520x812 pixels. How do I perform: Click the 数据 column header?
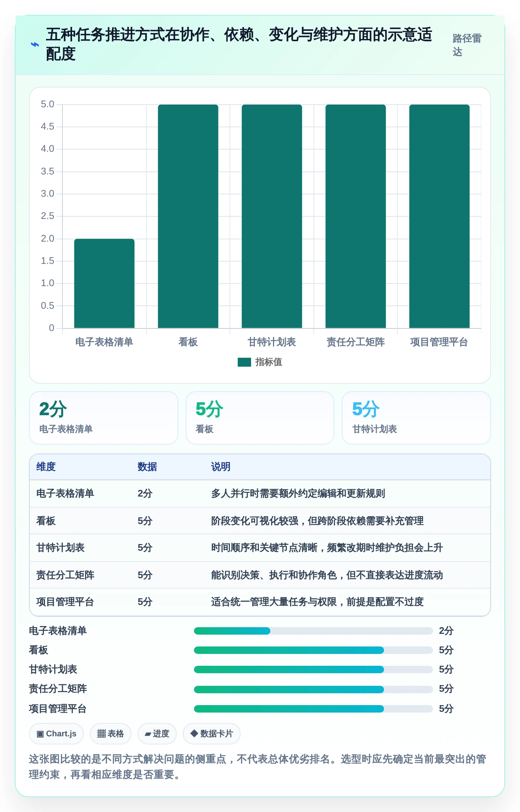[147, 467]
